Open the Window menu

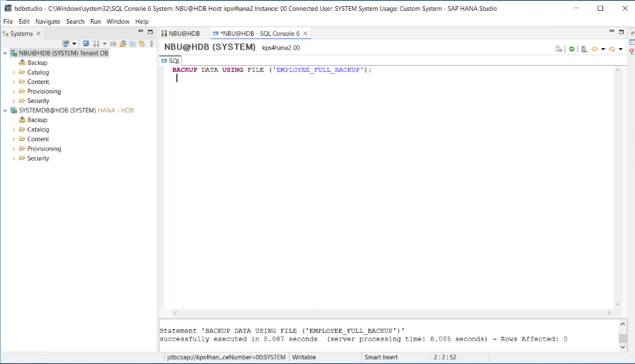[118, 22]
